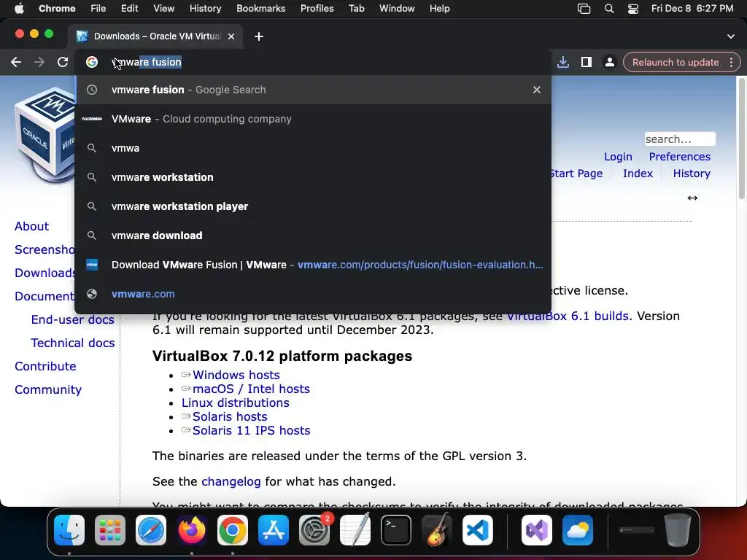The width and height of the screenshot is (747, 560).
Task: Click the VirtualBox search box
Action: click(680, 139)
